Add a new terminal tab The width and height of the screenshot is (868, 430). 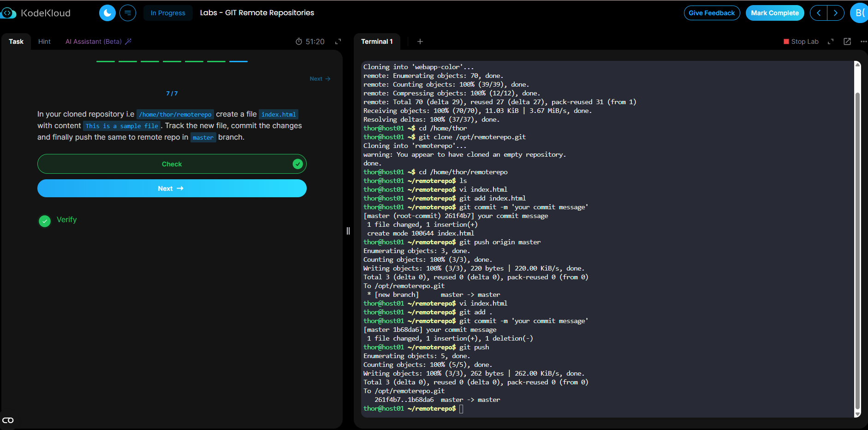(x=420, y=41)
